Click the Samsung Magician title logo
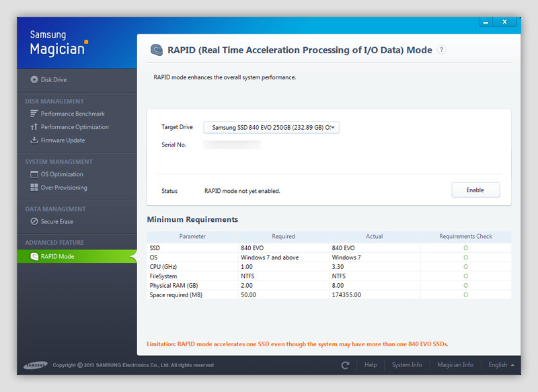Image resolution: width=538 pixels, height=392 pixels. coord(59,43)
